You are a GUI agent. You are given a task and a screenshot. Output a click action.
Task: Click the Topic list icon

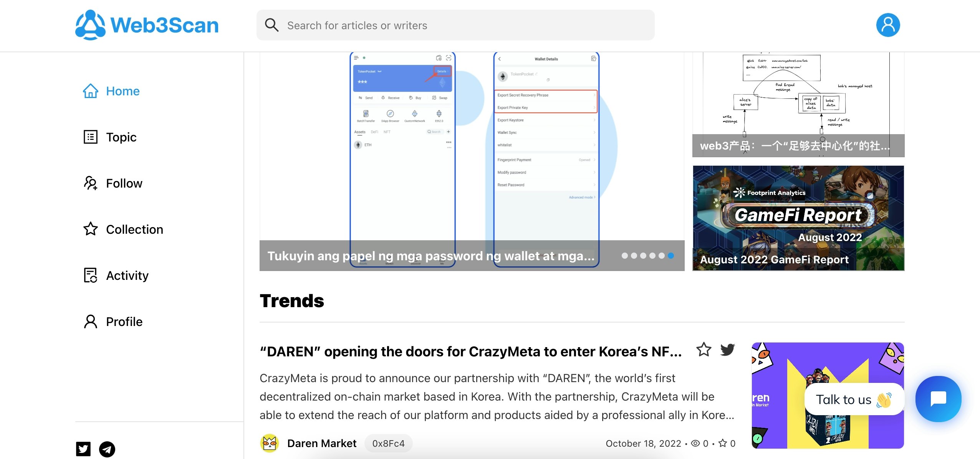(x=90, y=137)
